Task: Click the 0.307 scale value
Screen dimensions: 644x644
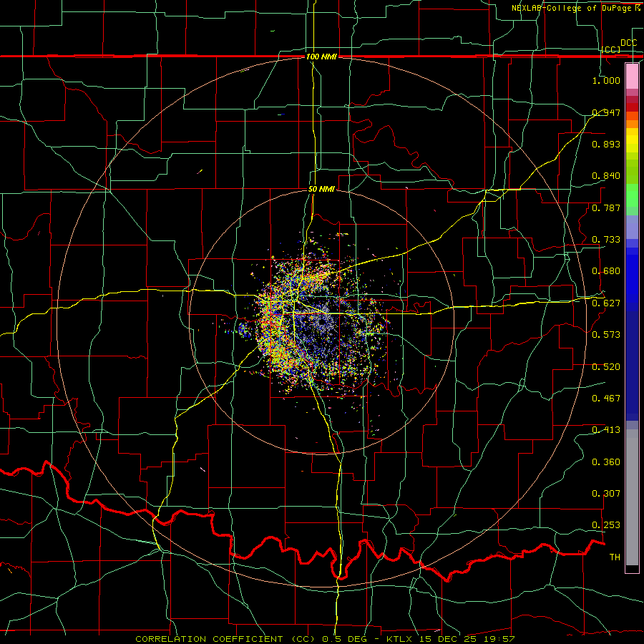Action: click(x=606, y=494)
